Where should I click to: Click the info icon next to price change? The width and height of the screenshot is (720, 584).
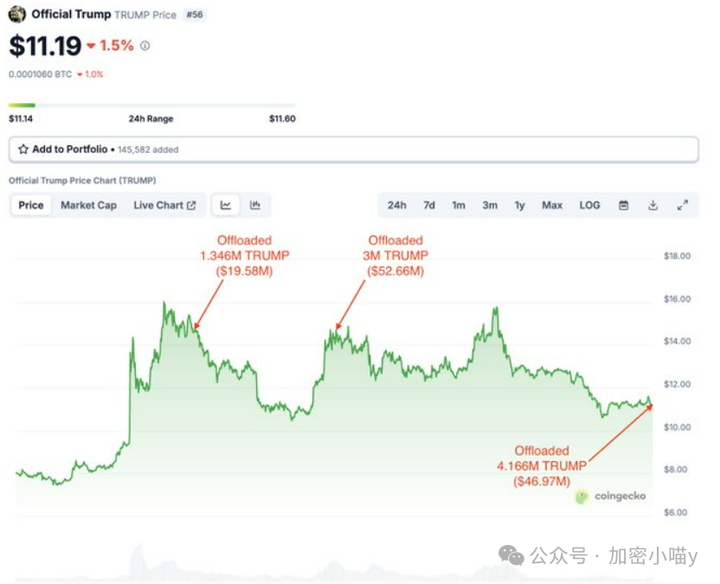(145, 46)
